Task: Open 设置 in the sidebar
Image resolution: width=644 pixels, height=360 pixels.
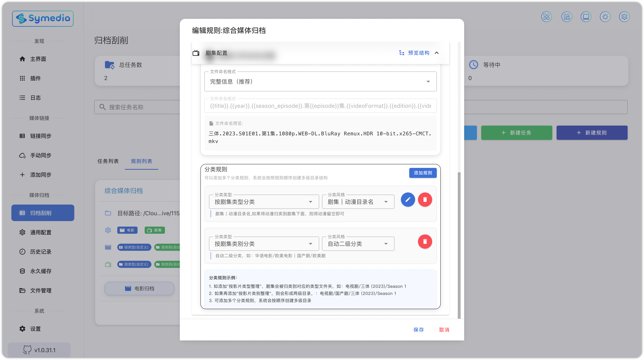Action: click(43, 329)
